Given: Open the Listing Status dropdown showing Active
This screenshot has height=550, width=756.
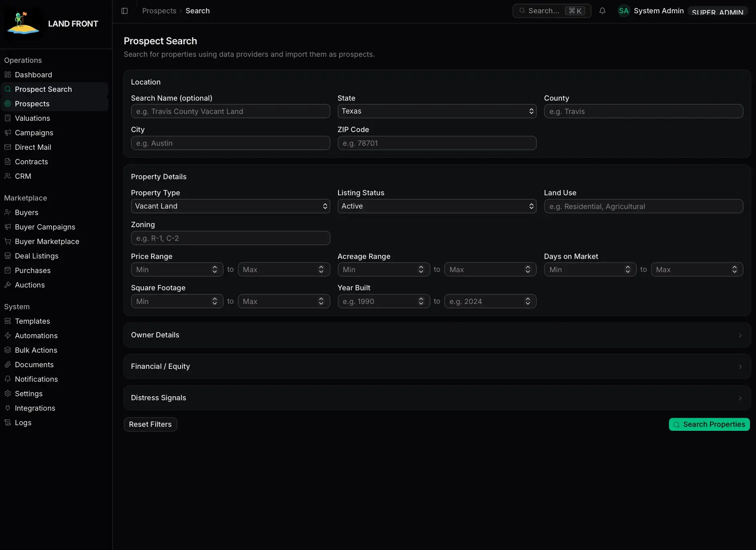Looking at the screenshot, I should [x=437, y=206].
